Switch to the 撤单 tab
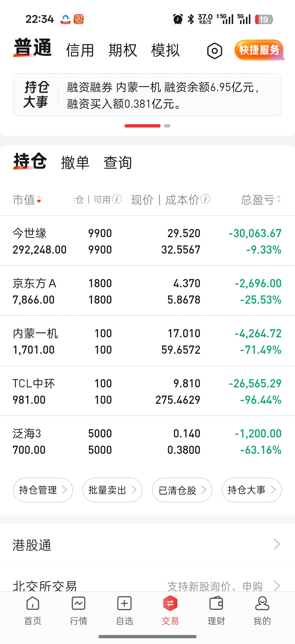 (x=75, y=163)
